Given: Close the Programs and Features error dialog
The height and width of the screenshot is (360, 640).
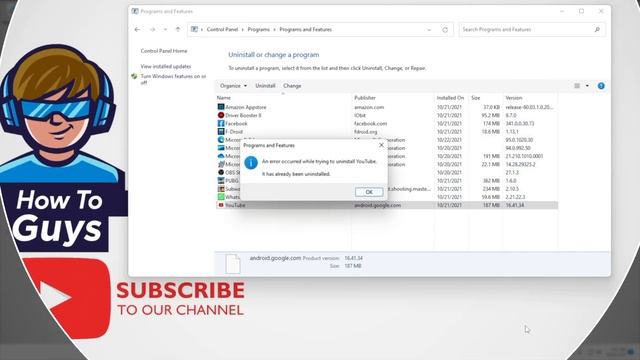Looking at the screenshot, I should click(381, 145).
